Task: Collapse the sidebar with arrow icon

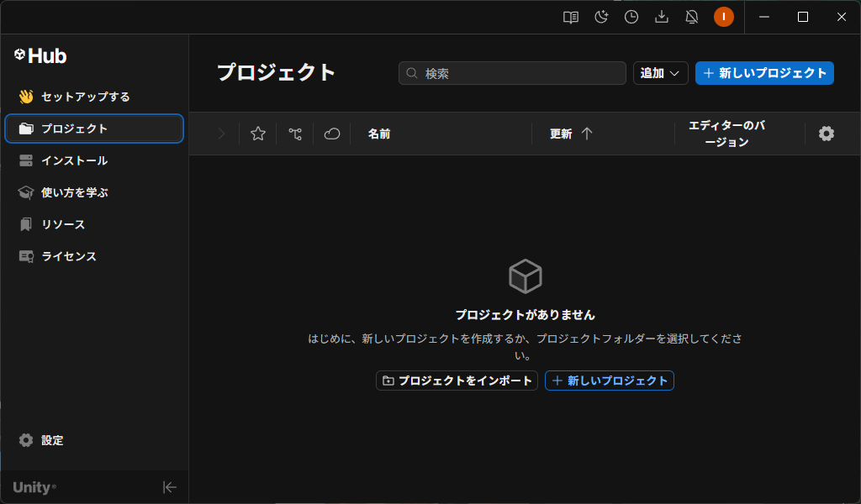Action: [170, 487]
